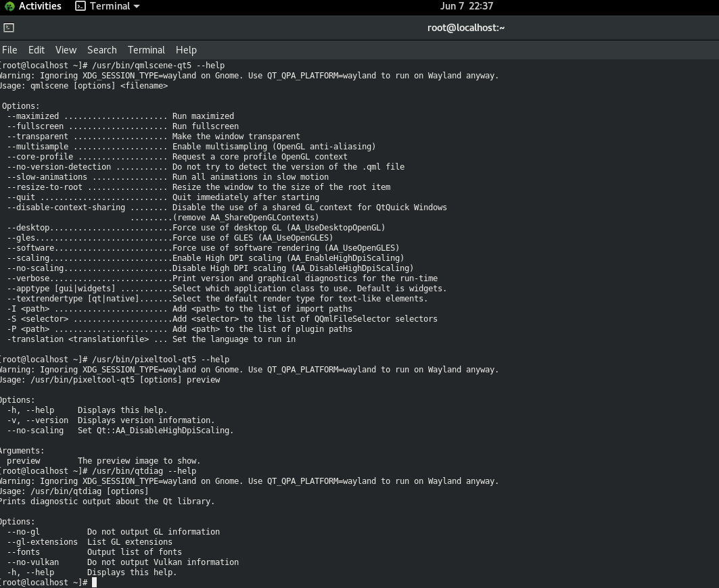Open the File menu
The width and height of the screenshot is (719, 588).
coord(9,50)
